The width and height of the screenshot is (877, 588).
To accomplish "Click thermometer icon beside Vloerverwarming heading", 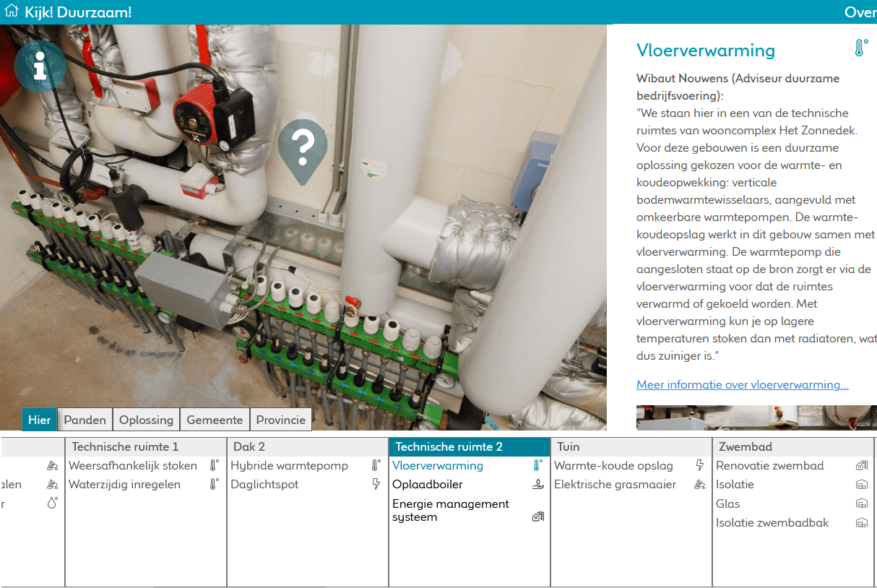I will pyautogui.click(x=860, y=49).
